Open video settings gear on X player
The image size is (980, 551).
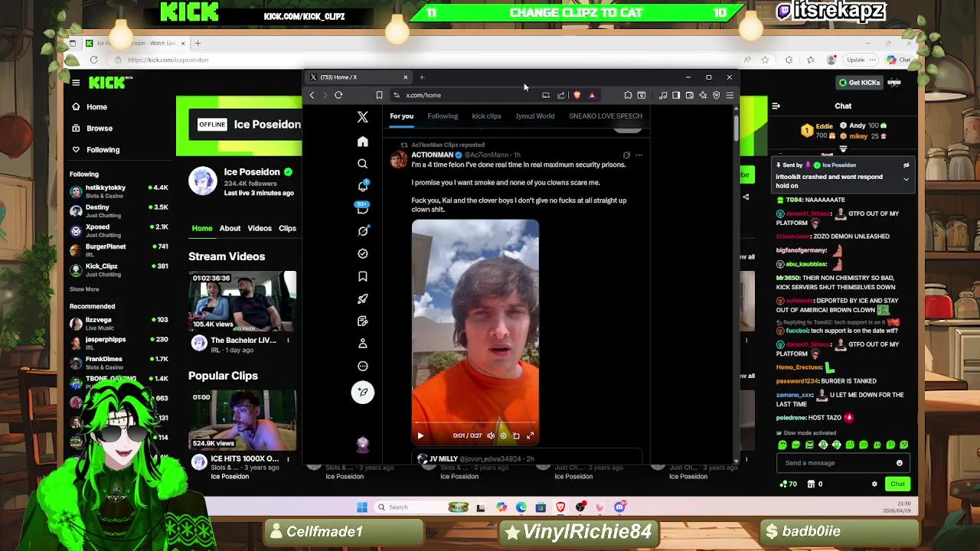(503, 435)
